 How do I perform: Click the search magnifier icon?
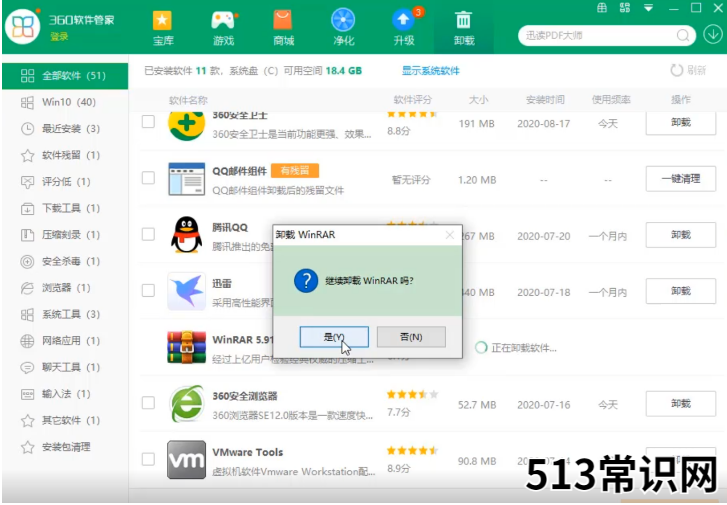click(x=683, y=35)
